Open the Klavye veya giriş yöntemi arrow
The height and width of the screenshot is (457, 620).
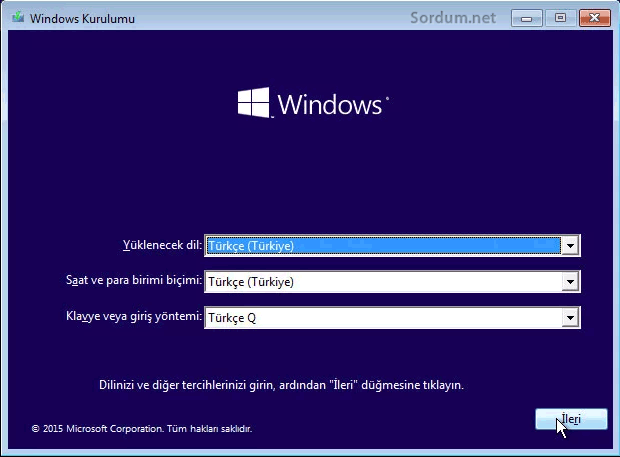tap(570, 317)
